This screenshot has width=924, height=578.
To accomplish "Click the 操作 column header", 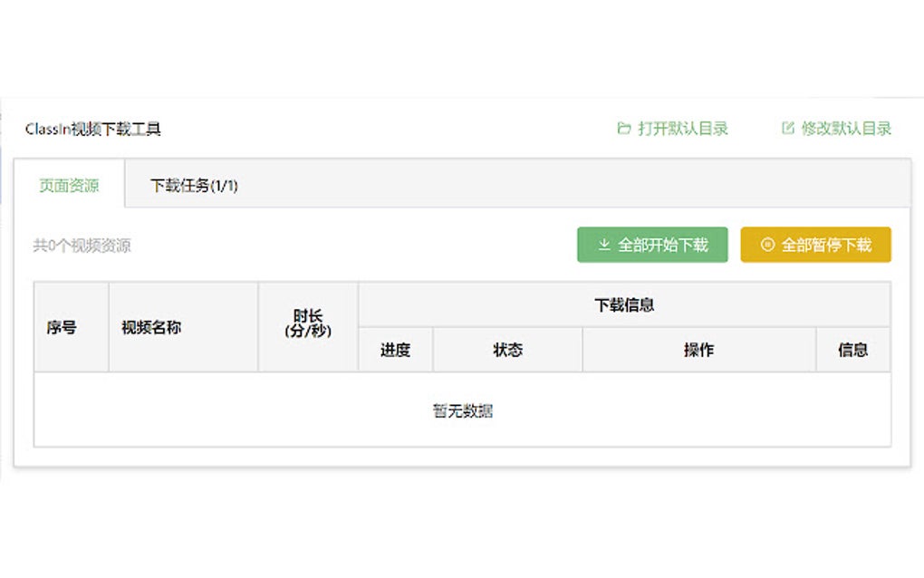I will pyautogui.click(x=698, y=350).
